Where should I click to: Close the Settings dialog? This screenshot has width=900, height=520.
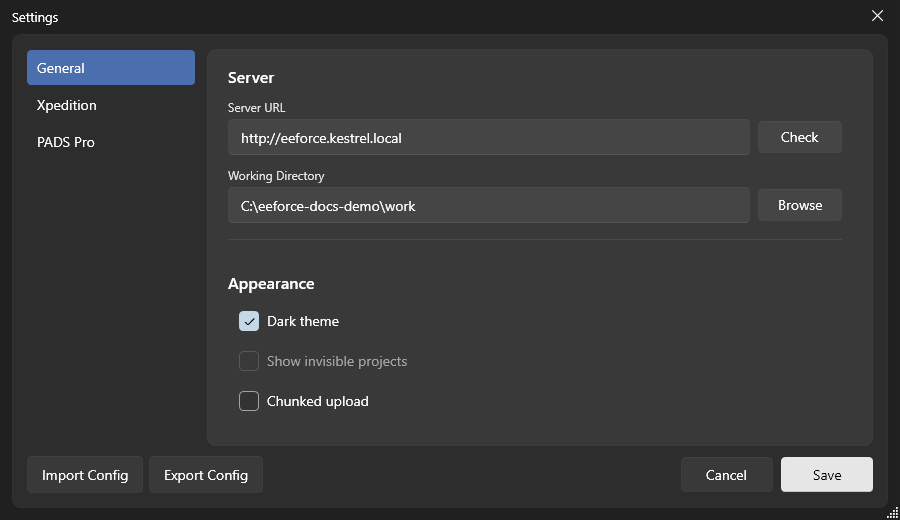pos(877,16)
